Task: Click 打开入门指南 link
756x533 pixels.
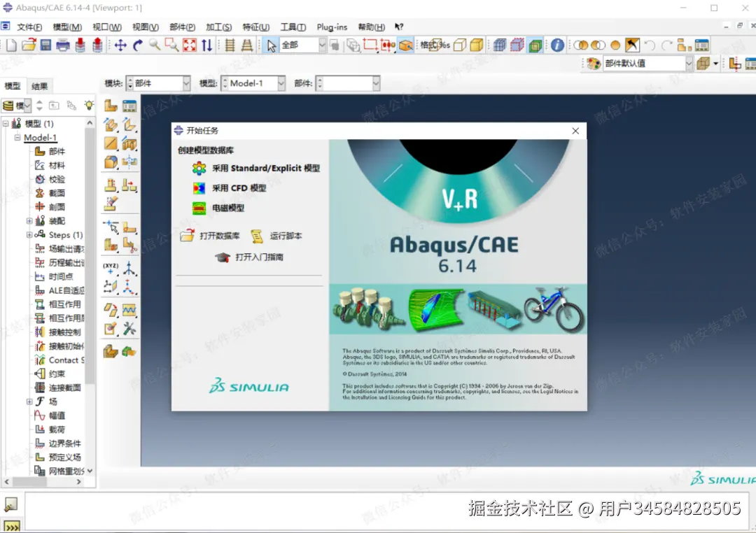Action: (x=248, y=257)
